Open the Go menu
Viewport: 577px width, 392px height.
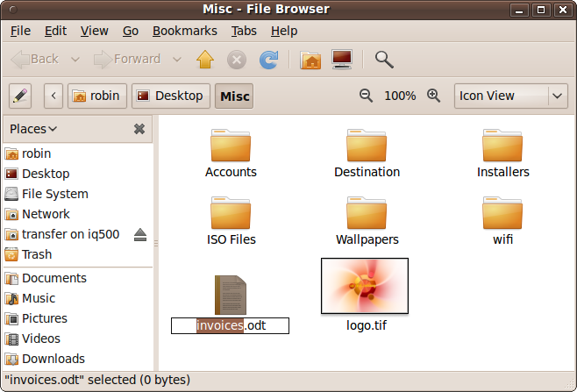point(131,31)
